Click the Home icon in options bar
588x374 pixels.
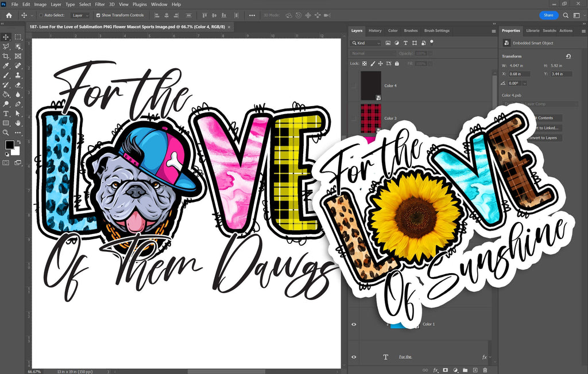[x=9, y=15]
